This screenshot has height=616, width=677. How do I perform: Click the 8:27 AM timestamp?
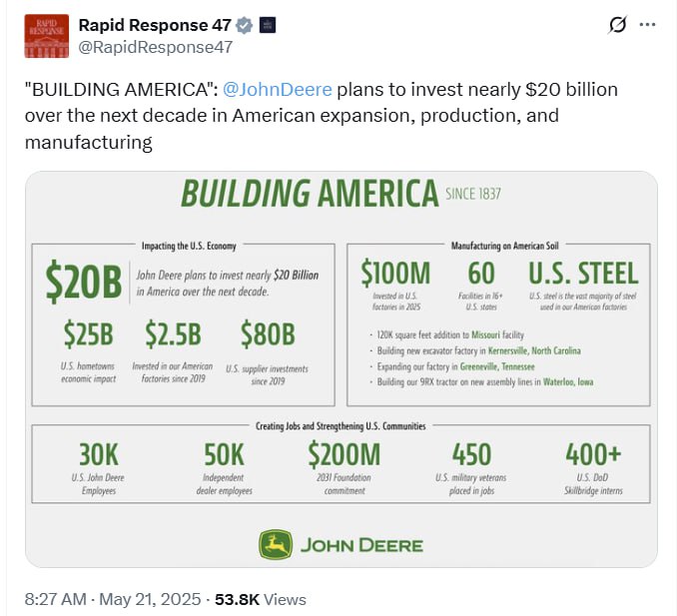point(56,599)
